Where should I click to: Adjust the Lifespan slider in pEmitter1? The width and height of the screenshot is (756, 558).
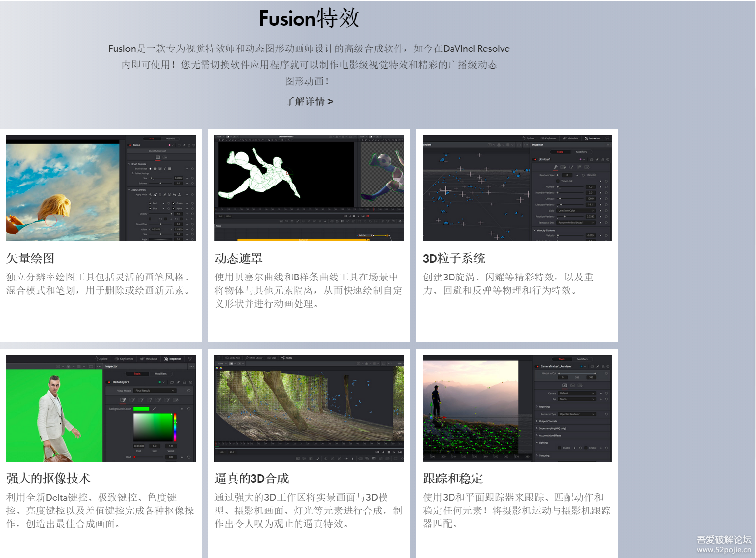pos(570,199)
